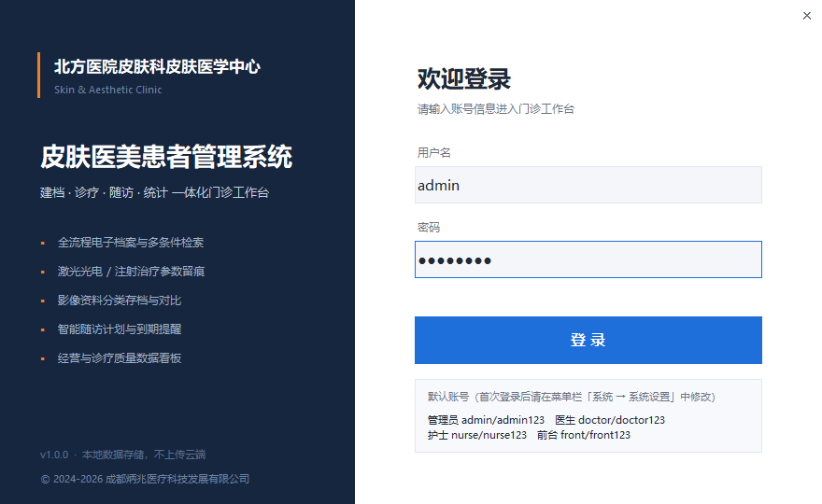Click the 用户名 label
The image size is (822, 504).
[434, 152]
